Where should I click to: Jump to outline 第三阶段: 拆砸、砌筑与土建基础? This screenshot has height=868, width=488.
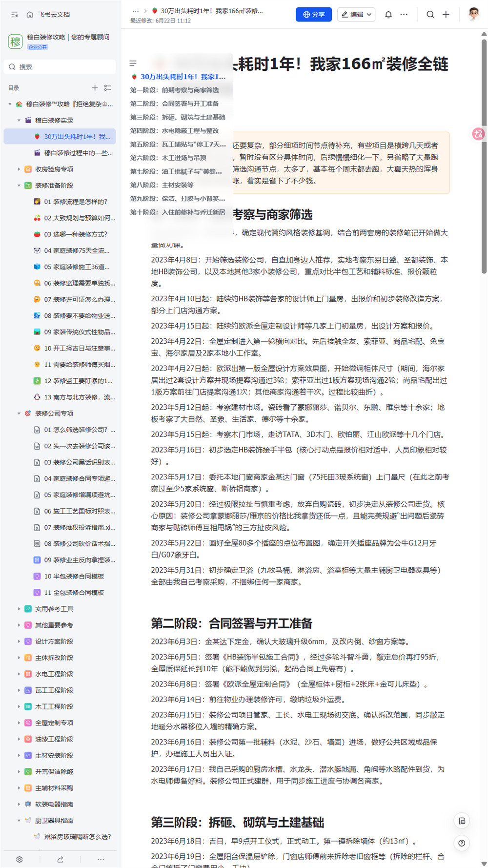(x=178, y=117)
